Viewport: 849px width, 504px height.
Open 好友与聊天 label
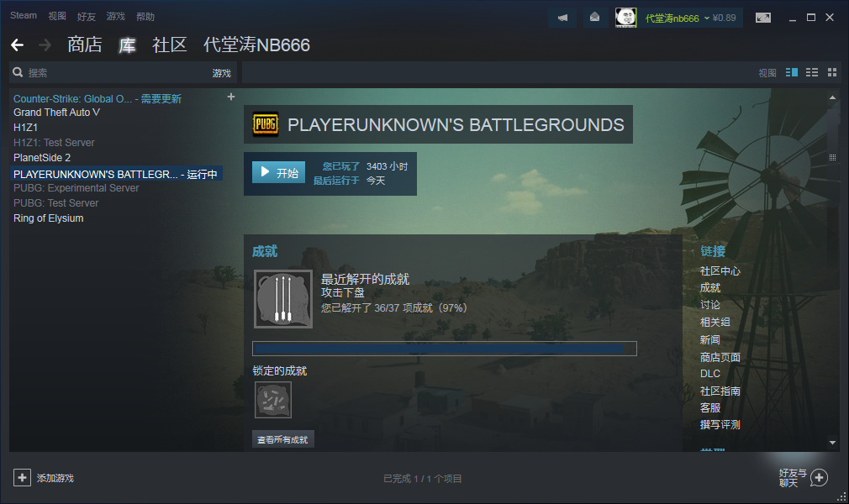(793, 478)
